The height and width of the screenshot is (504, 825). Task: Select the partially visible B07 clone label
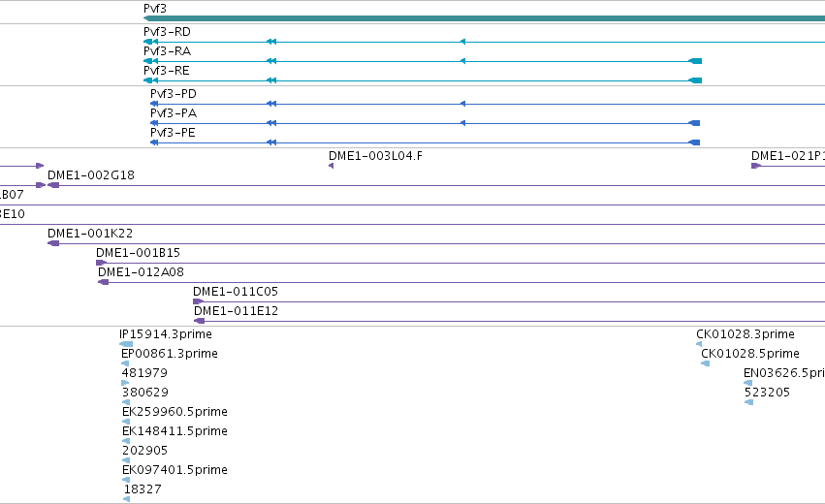tap(12, 195)
